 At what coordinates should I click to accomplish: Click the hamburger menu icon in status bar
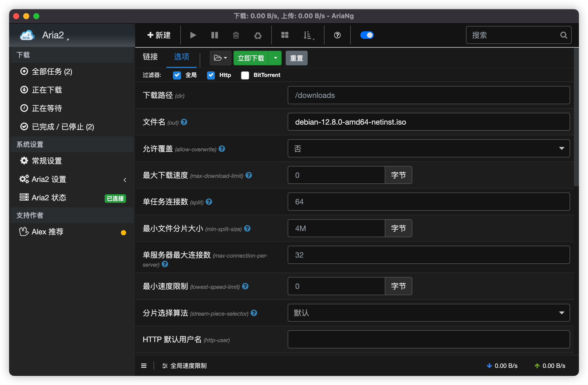pos(144,366)
